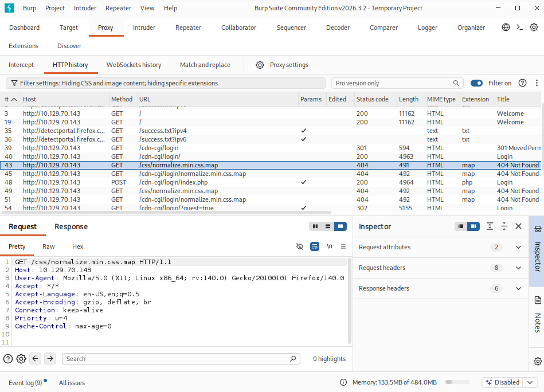Open Match and replace tab
The width and height of the screenshot is (544, 392).
[205, 65]
